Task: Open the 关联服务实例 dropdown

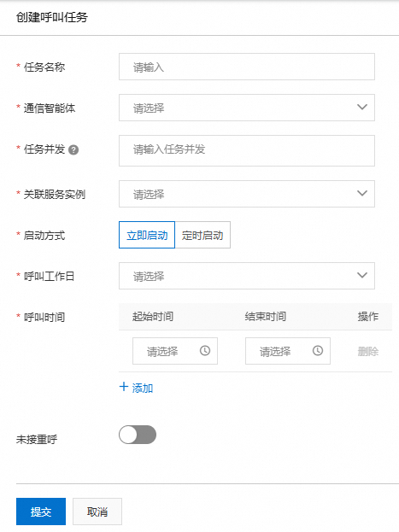Action: click(x=247, y=194)
